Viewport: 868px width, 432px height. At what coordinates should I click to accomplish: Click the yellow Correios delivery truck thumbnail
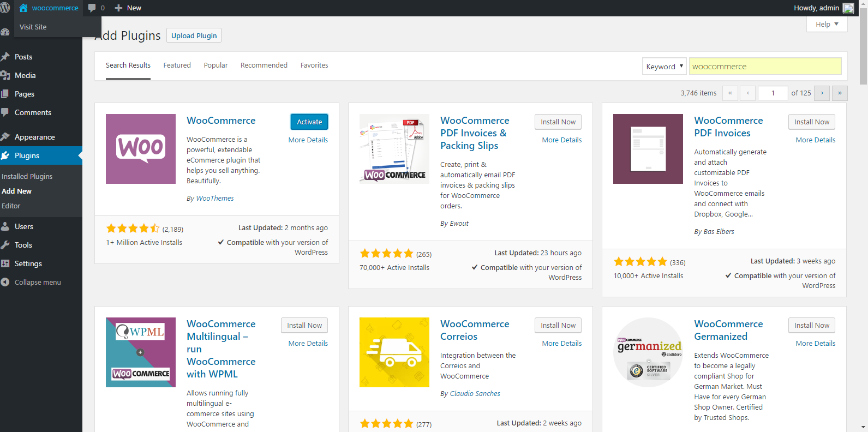click(394, 352)
